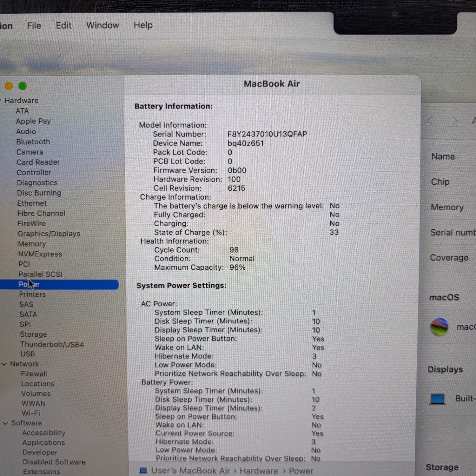This screenshot has width=476, height=476.
Task: Open the Edit menu
Action: point(63,25)
